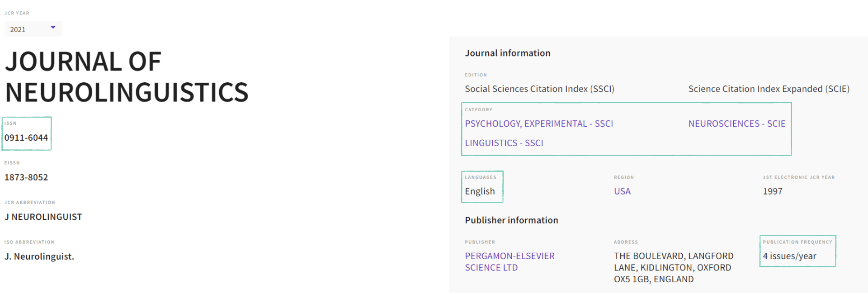Click the J NEUROLINGUIST JCR abbreviation
This screenshot has width=868, height=294.
click(43, 217)
